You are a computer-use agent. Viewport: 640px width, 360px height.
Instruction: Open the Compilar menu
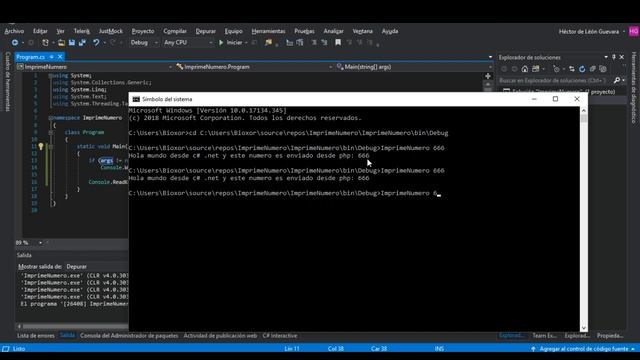pos(175,31)
